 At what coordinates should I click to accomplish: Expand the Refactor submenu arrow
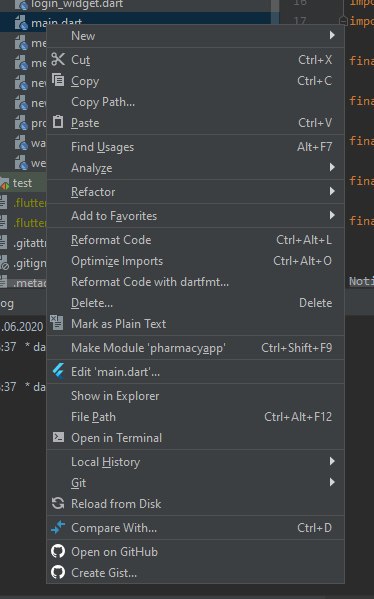click(332, 191)
